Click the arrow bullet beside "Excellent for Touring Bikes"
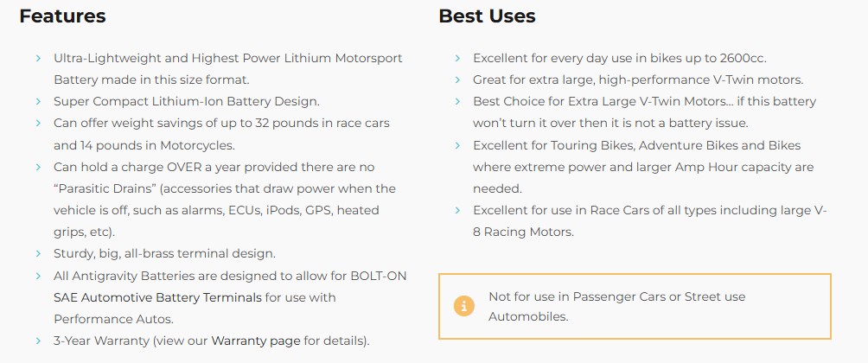This screenshot has height=363, width=868. (x=458, y=145)
